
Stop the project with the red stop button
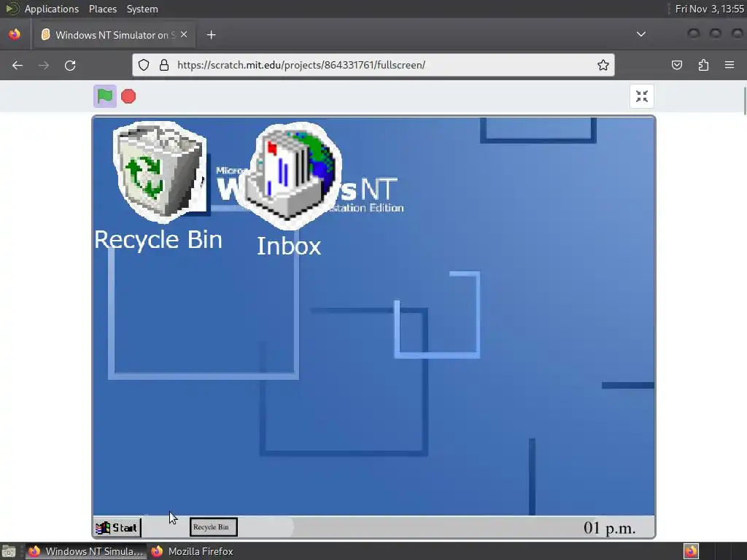pyautogui.click(x=128, y=96)
